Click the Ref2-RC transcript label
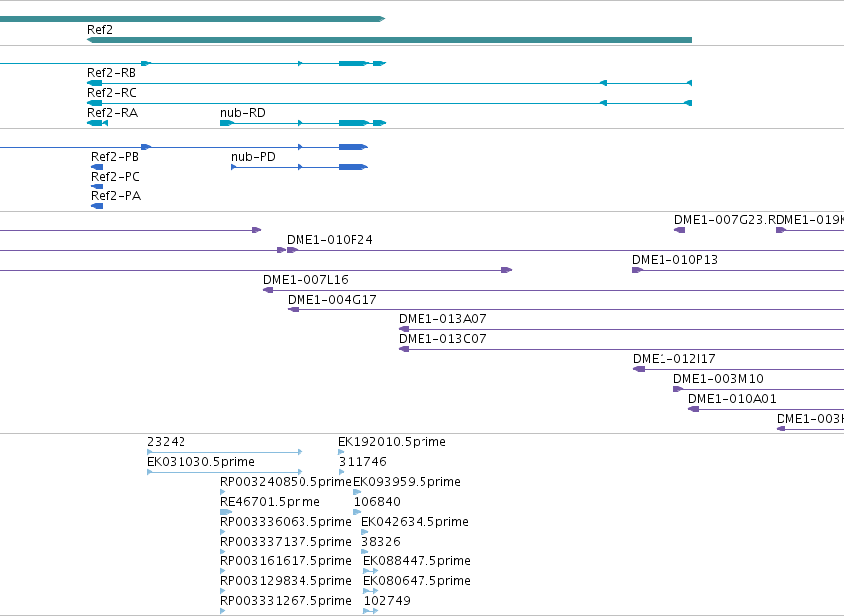Screen dimensions: 844x616 point(112,93)
